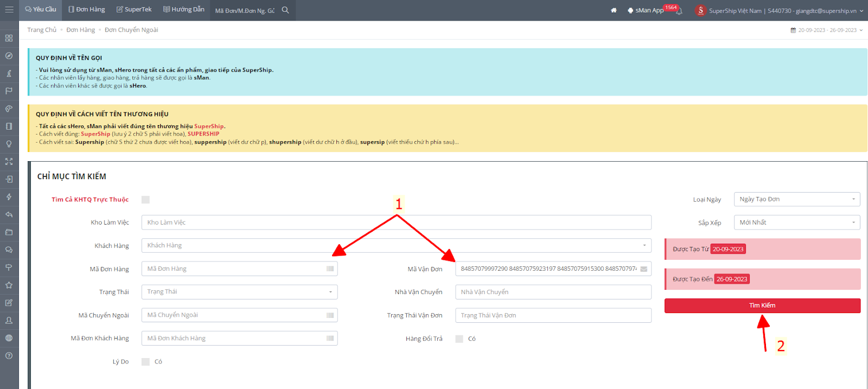Click the globe icon in the sidebar
Screen dimensions: 868x389
pos(9,338)
